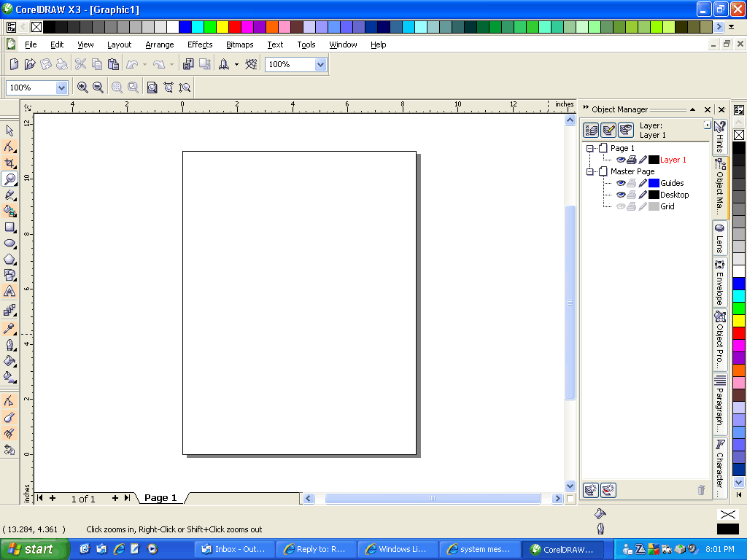
Task: Select the Outline pen tool
Action: 9,344
